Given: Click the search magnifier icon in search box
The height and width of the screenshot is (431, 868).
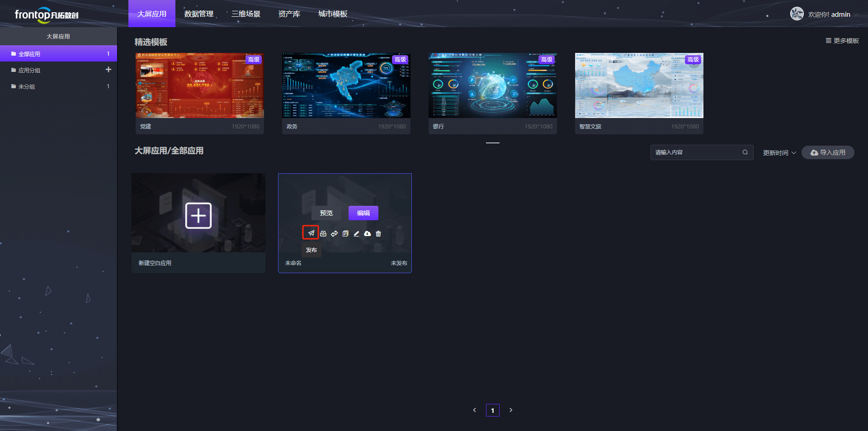Looking at the screenshot, I should click(745, 152).
